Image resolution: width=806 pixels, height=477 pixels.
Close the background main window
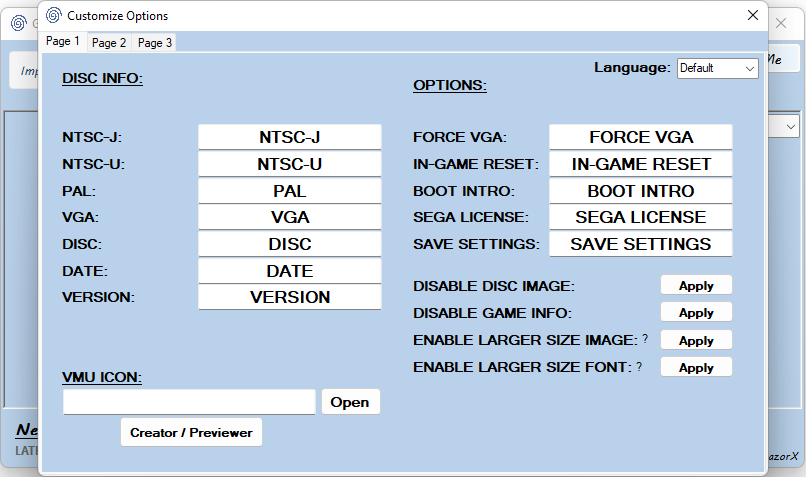click(x=781, y=23)
